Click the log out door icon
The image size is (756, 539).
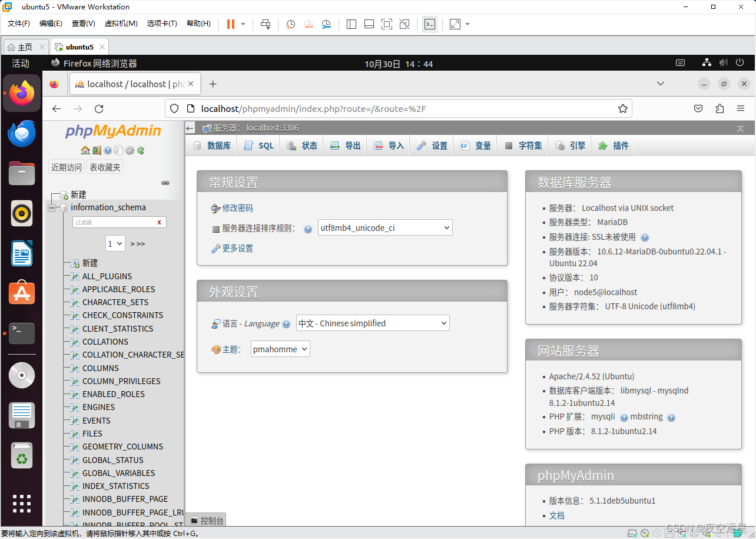97,150
